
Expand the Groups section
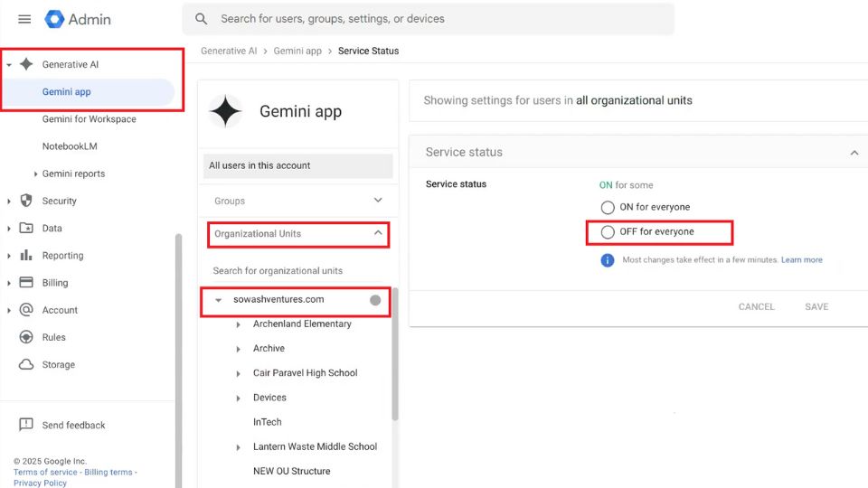[378, 201]
